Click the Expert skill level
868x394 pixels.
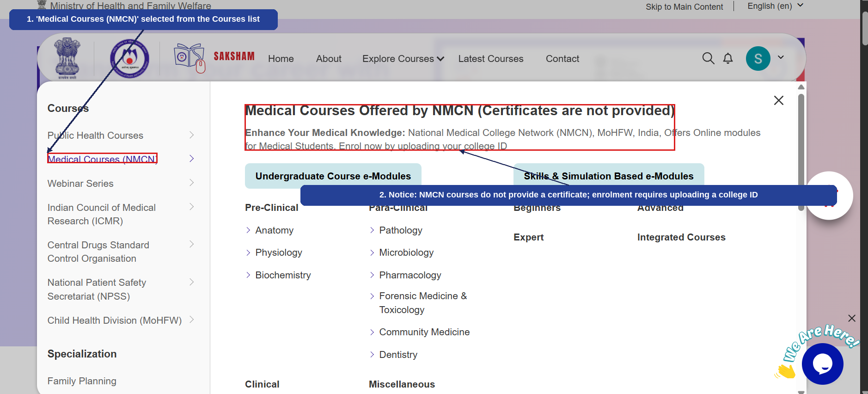528,237
